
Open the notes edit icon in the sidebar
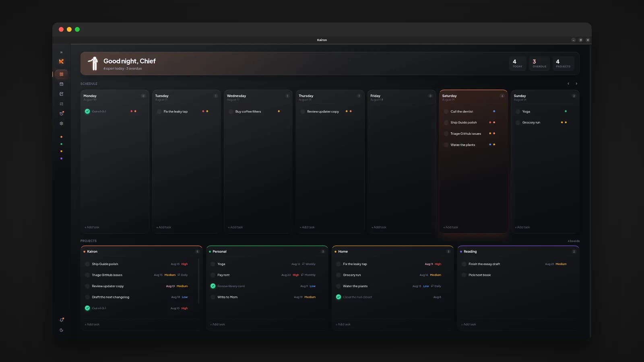click(61, 94)
